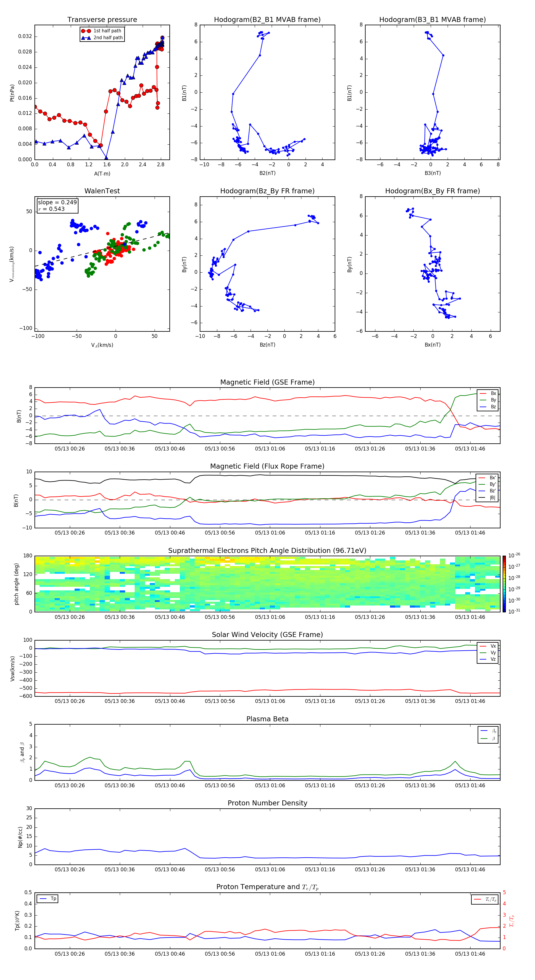Click 'Suprathermal Electrons Pitch Angle Distribution' title
Screen dimensions: 535x980
267,551
